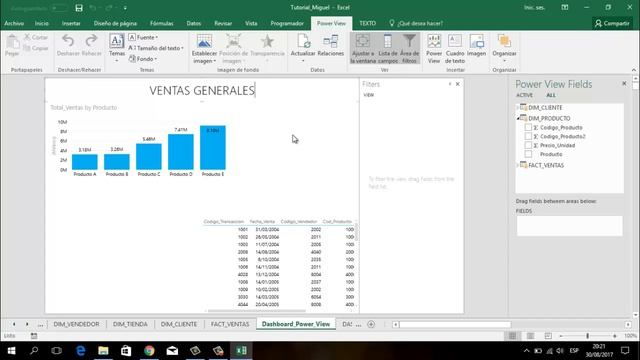Switch to the Programador tab
The width and height of the screenshot is (640, 360).
point(287,23)
